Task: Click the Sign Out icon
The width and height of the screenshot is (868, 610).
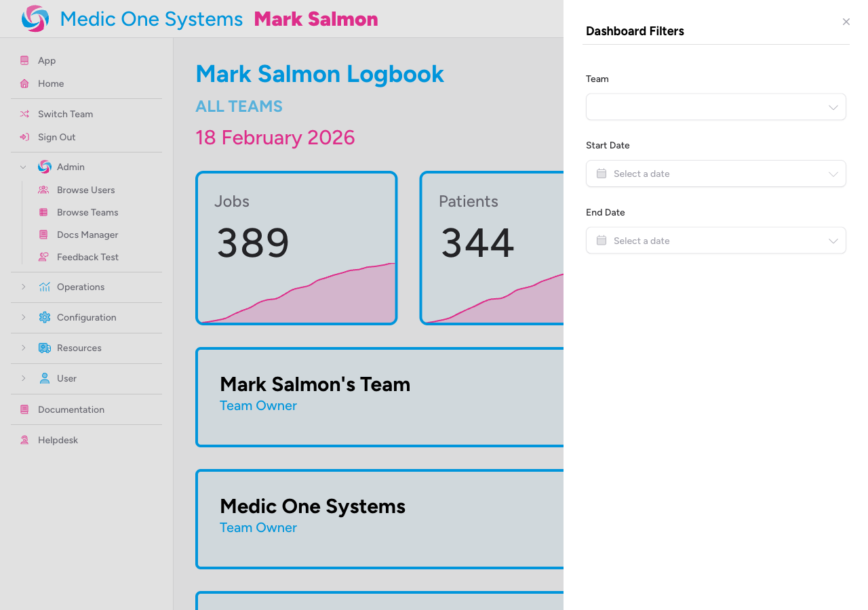Action: tap(24, 137)
